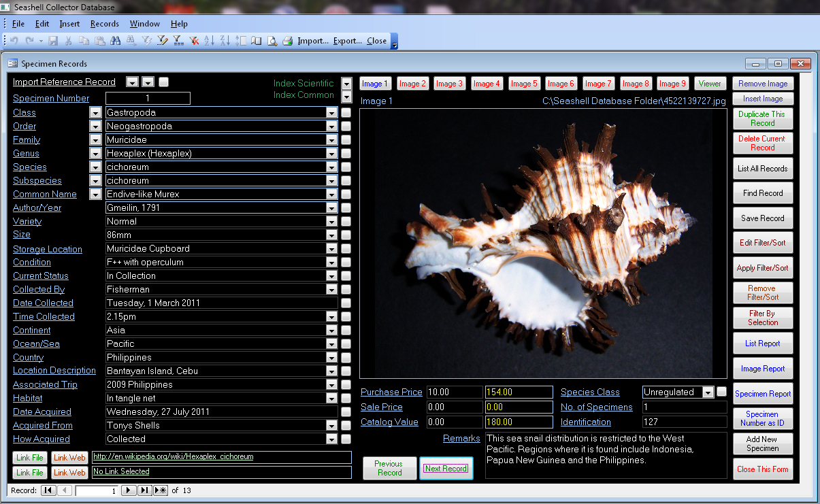Jump to first record navigation arrow
The width and height of the screenshot is (820, 504).
(x=48, y=490)
